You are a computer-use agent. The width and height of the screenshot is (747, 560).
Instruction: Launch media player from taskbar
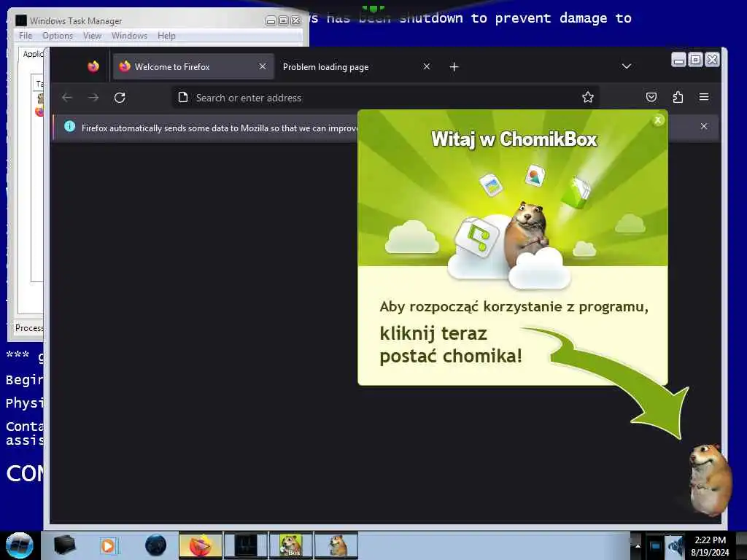pyautogui.click(x=109, y=545)
